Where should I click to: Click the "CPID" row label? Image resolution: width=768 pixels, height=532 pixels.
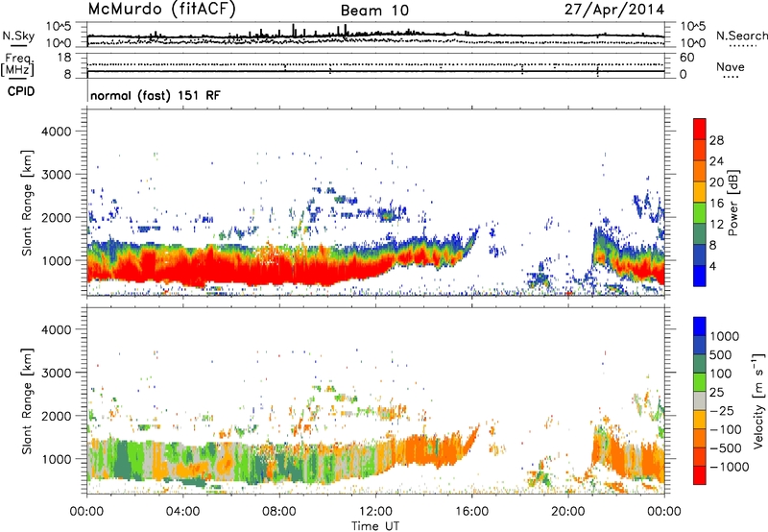click(x=21, y=91)
